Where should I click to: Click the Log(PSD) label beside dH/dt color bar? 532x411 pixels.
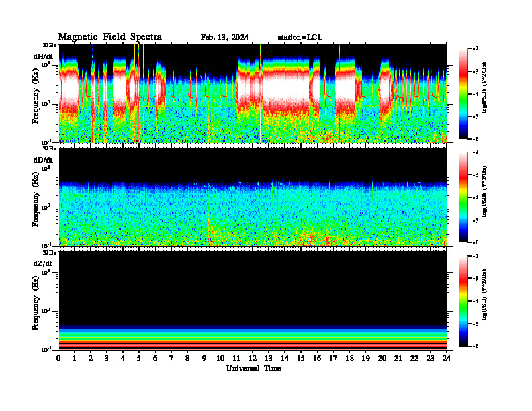(x=484, y=88)
